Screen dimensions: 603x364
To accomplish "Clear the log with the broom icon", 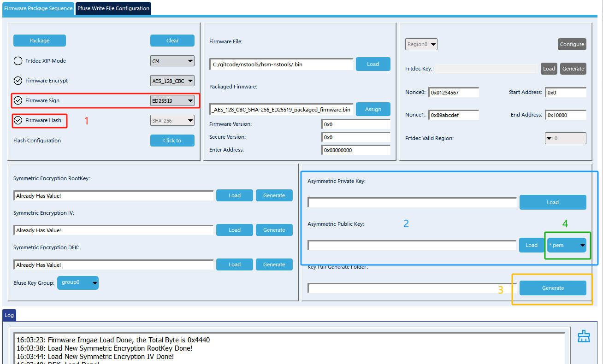I will tap(584, 336).
